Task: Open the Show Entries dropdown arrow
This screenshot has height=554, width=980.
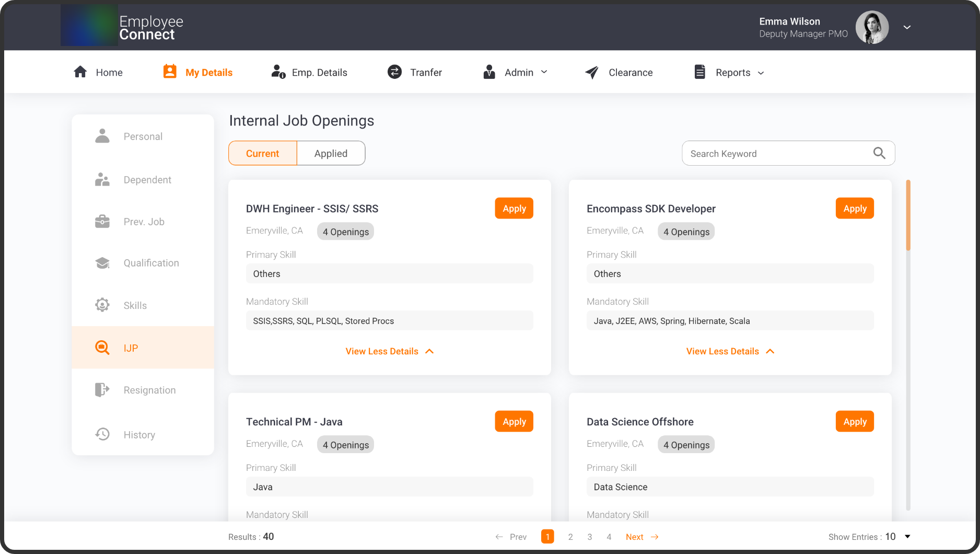Action: pyautogui.click(x=907, y=537)
